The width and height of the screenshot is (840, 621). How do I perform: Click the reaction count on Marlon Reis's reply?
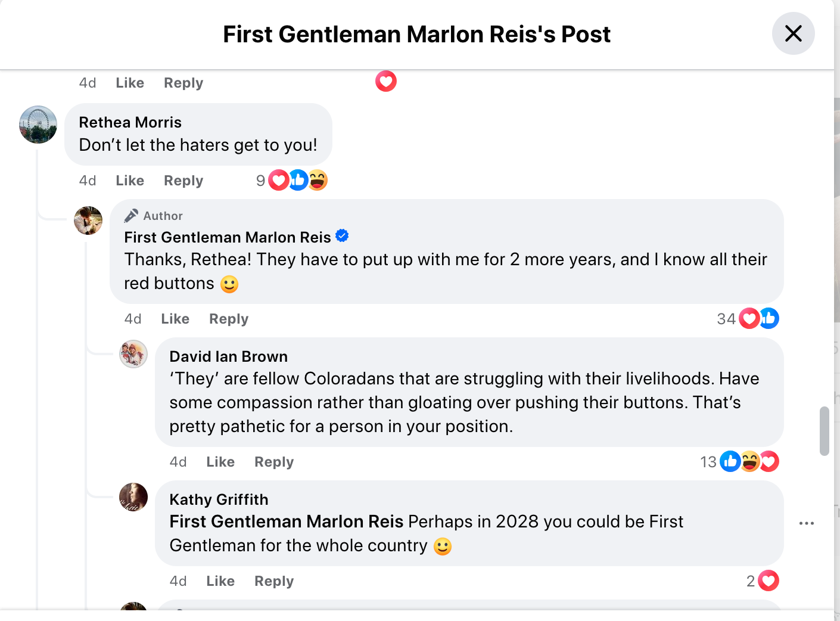pyautogui.click(x=726, y=319)
